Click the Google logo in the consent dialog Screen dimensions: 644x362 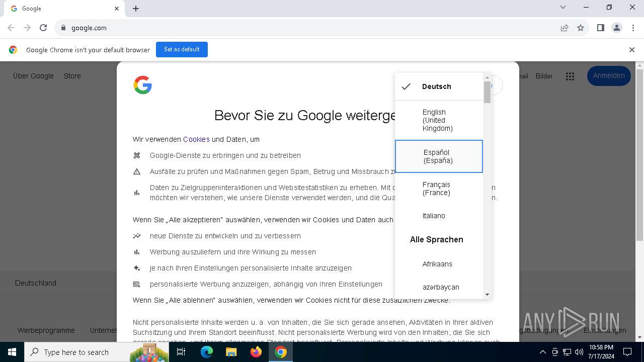pyautogui.click(x=143, y=85)
